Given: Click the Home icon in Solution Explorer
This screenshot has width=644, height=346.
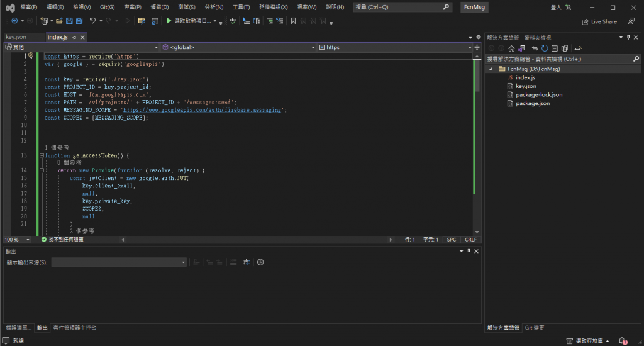Looking at the screenshot, I should tap(511, 48).
